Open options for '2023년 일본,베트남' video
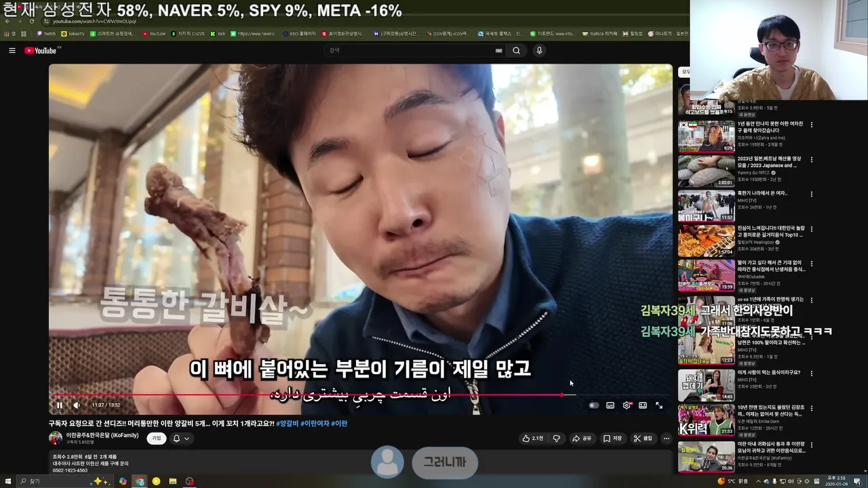This screenshot has height=488, width=868. [x=811, y=159]
